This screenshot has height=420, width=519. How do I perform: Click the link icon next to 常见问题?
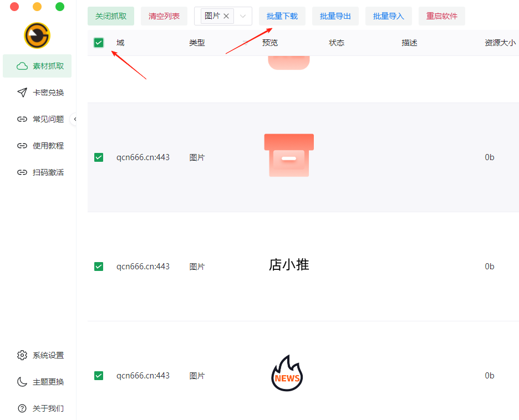click(22, 119)
